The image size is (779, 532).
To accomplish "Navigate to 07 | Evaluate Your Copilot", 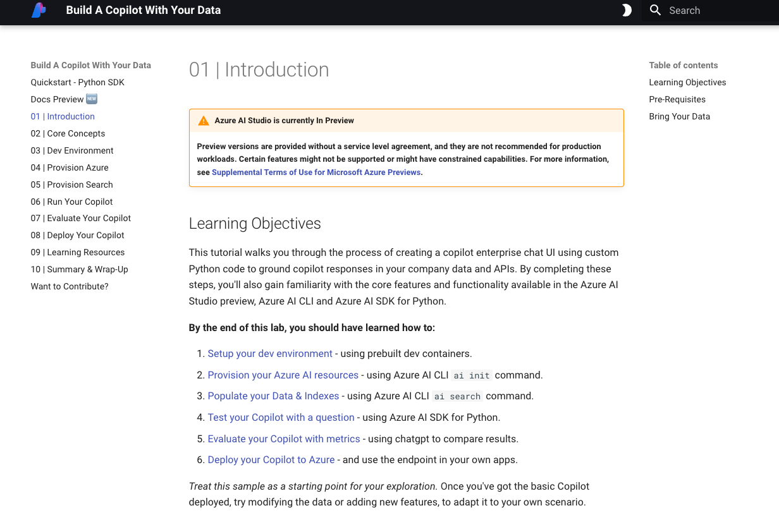I will tap(81, 218).
